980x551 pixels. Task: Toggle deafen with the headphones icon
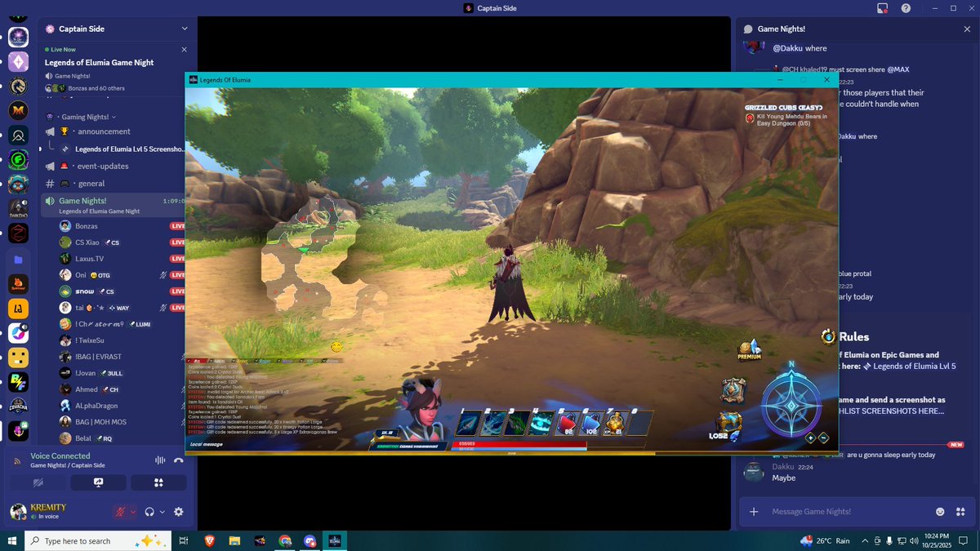(x=149, y=512)
